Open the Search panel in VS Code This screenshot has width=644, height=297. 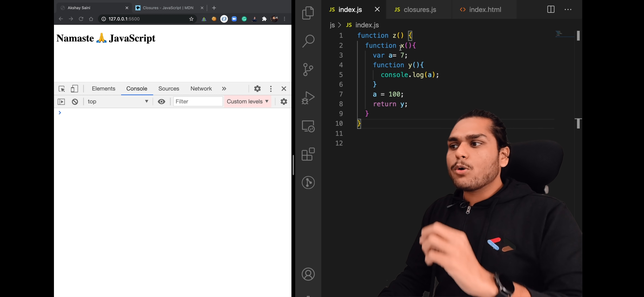pos(308,41)
